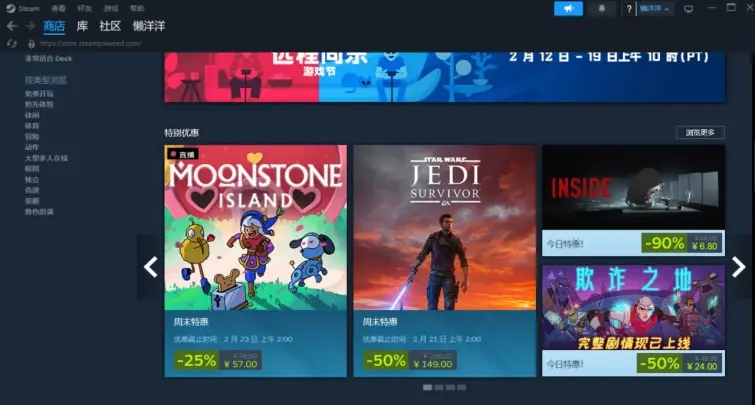This screenshot has width=755, height=405.
Task: Click the question mark help icon
Action: (629, 9)
